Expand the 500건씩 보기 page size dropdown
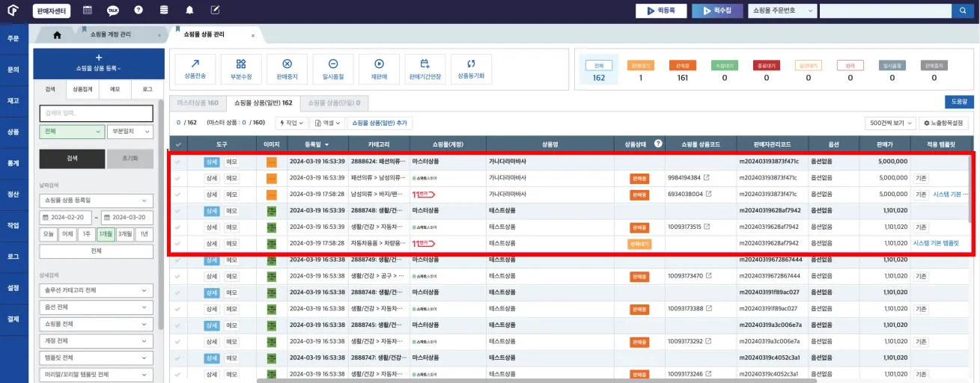This screenshot has width=980, height=383. 889,123
